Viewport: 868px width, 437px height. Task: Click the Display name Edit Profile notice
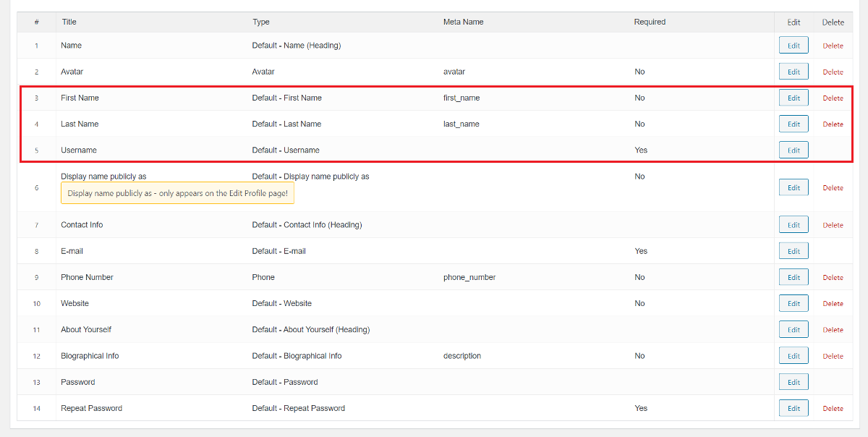(x=177, y=193)
